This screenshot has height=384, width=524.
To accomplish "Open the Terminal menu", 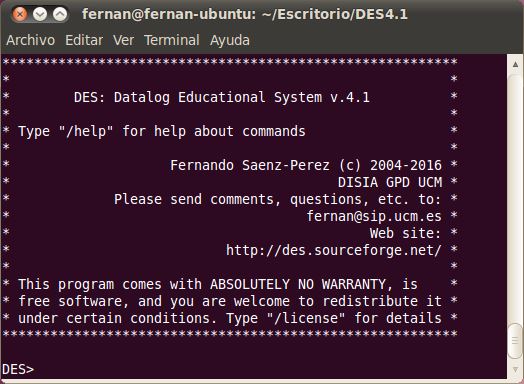I will (172, 40).
